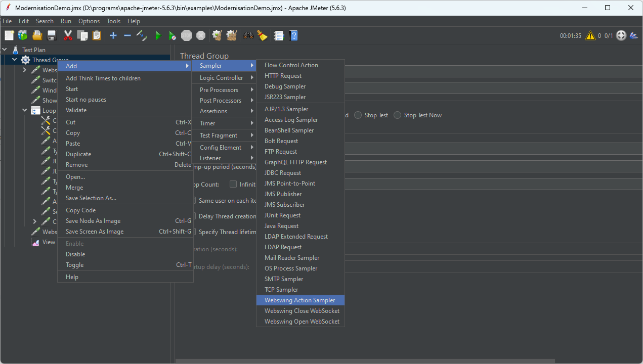Open the Options menu in menu bar
The height and width of the screenshot is (364, 643).
pyautogui.click(x=89, y=21)
